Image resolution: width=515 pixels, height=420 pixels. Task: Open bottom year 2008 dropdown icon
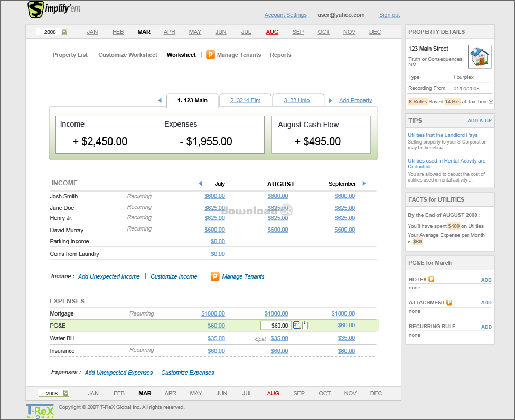(66, 393)
